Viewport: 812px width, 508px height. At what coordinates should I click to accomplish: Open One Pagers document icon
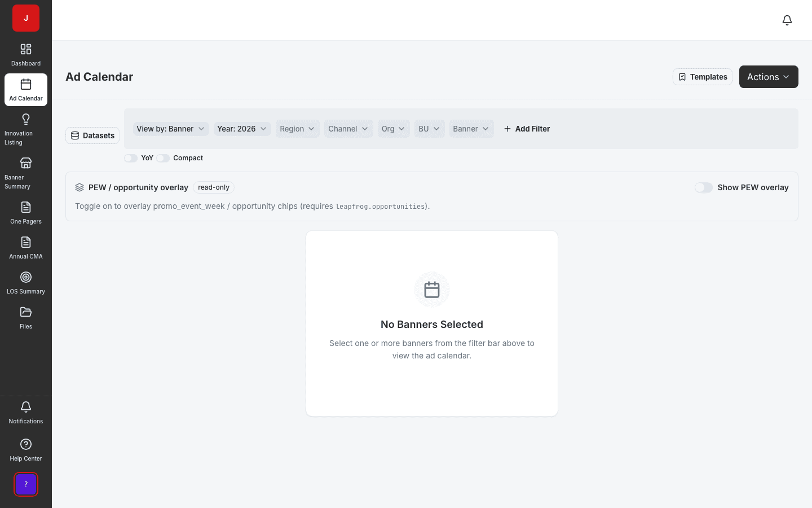click(x=26, y=207)
